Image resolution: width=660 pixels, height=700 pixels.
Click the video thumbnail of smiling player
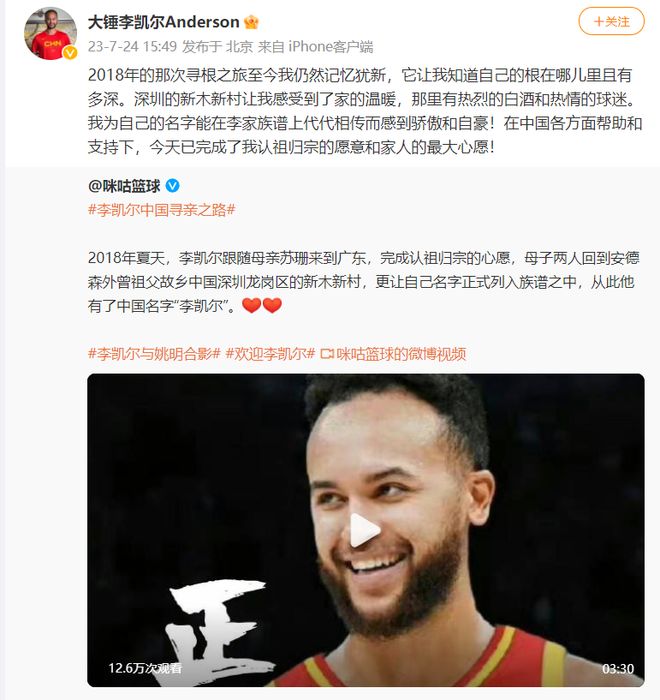[x=366, y=530]
